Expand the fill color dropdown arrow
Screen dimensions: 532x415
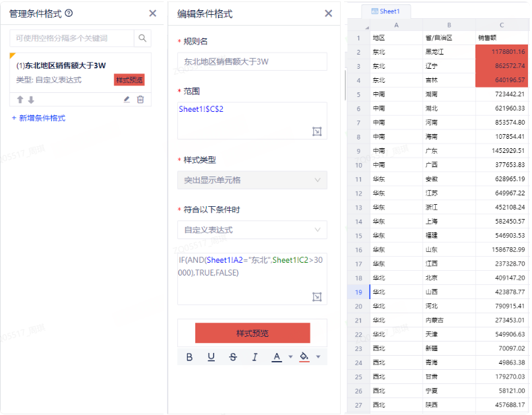point(318,356)
